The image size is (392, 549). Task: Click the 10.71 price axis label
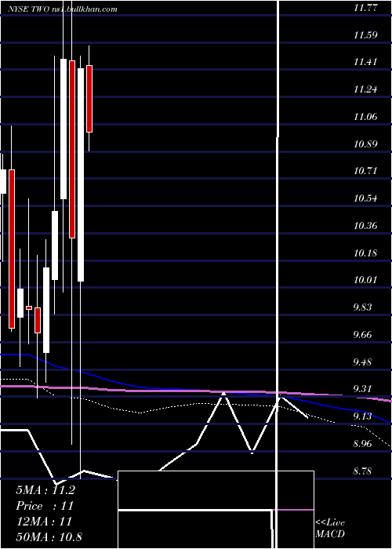(366, 171)
